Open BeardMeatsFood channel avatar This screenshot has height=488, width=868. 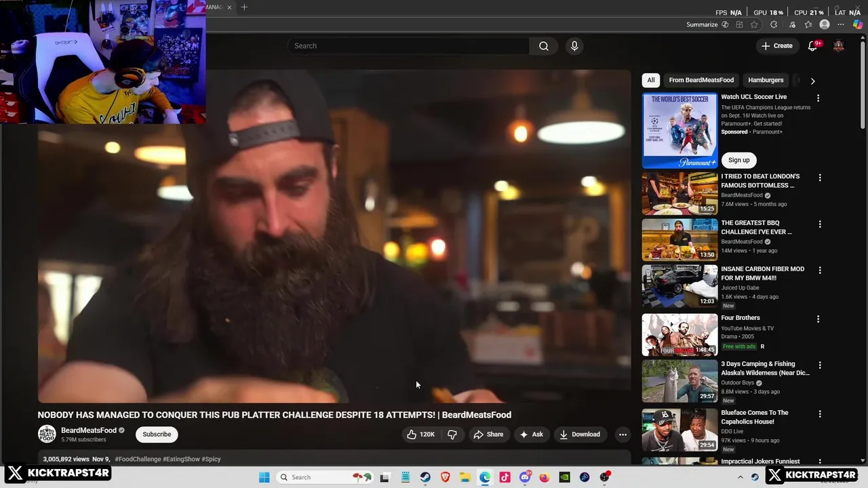[x=47, y=434]
